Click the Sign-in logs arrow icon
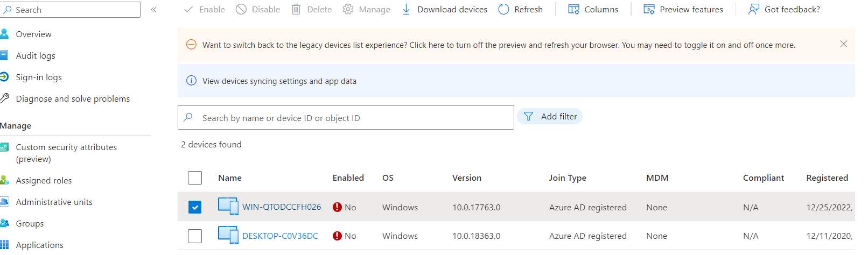Image resolution: width=868 pixels, height=255 pixels. pos(4,76)
